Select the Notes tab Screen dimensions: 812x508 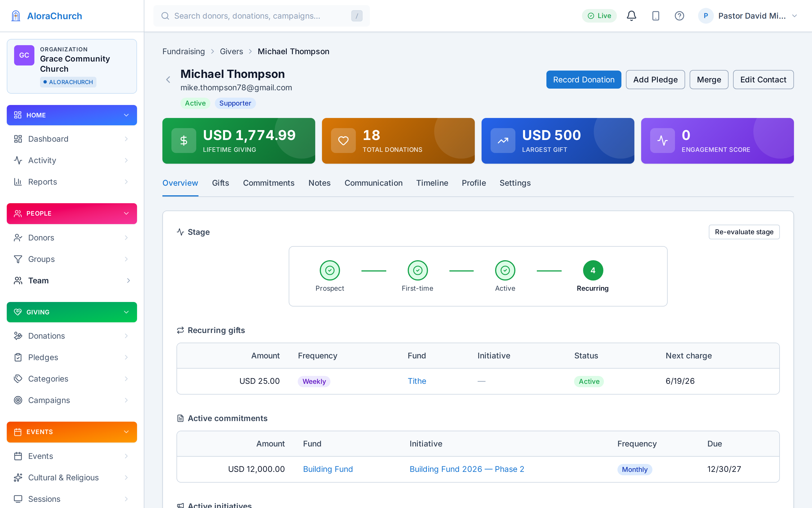(319, 183)
